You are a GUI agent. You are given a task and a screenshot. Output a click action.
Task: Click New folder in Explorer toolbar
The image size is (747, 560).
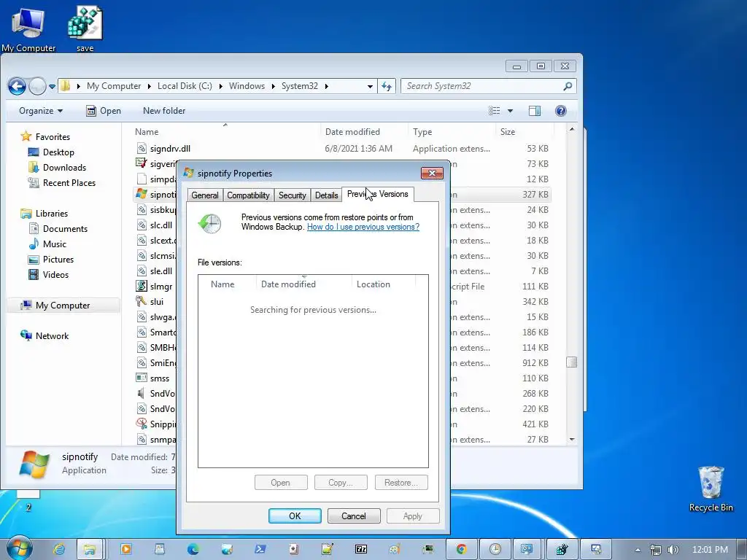click(164, 111)
